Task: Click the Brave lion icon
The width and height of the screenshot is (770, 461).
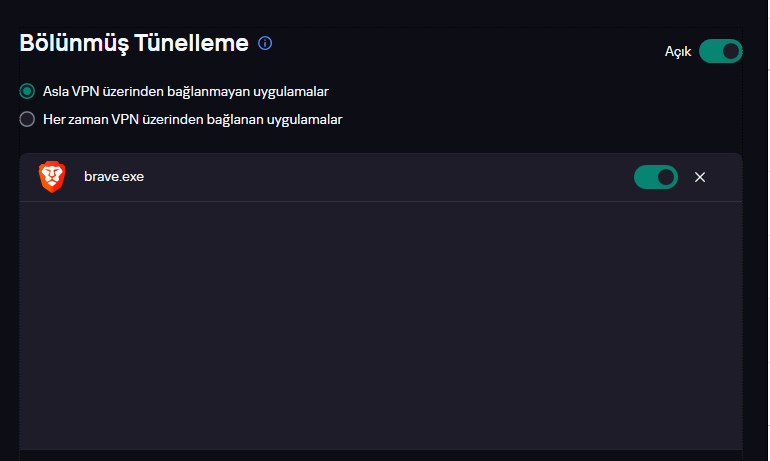Action: point(51,177)
